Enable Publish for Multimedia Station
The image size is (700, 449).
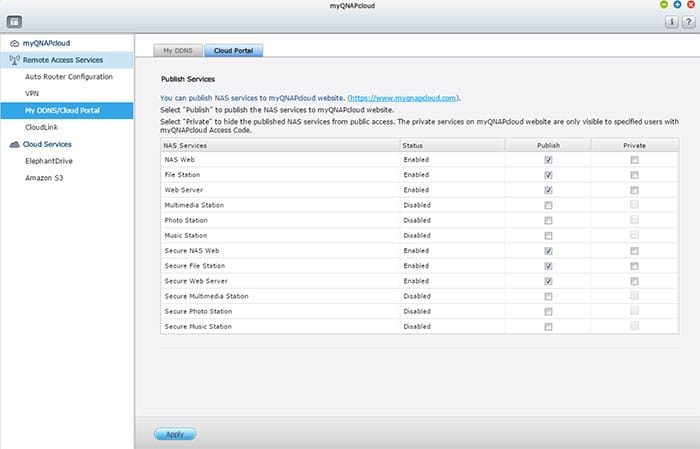tap(548, 205)
